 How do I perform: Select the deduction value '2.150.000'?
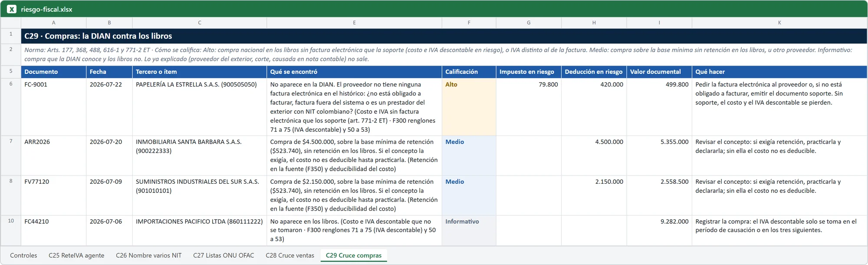pyautogui.click(x=594, y=195)
